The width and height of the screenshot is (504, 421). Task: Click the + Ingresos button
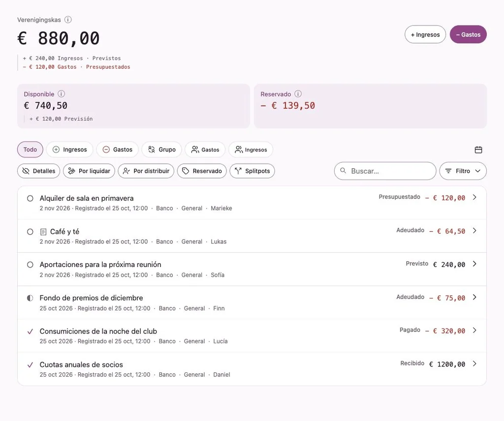(425, 34)
